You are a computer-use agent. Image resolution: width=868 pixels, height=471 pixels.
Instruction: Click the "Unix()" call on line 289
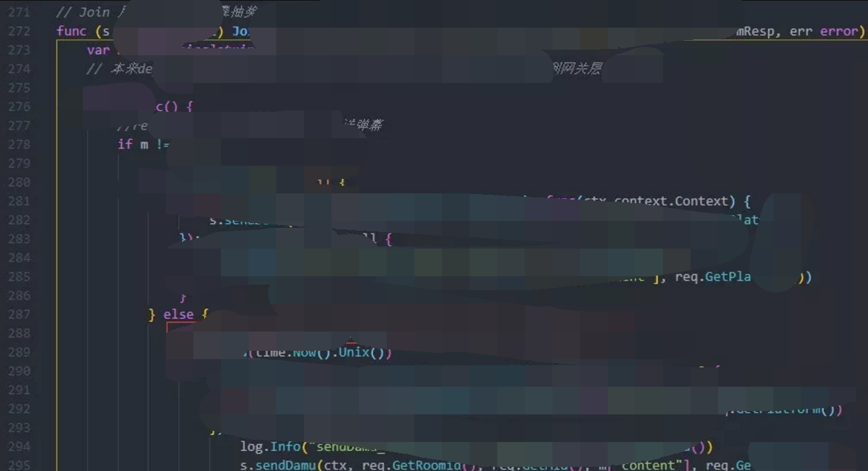tap(365, 352)
